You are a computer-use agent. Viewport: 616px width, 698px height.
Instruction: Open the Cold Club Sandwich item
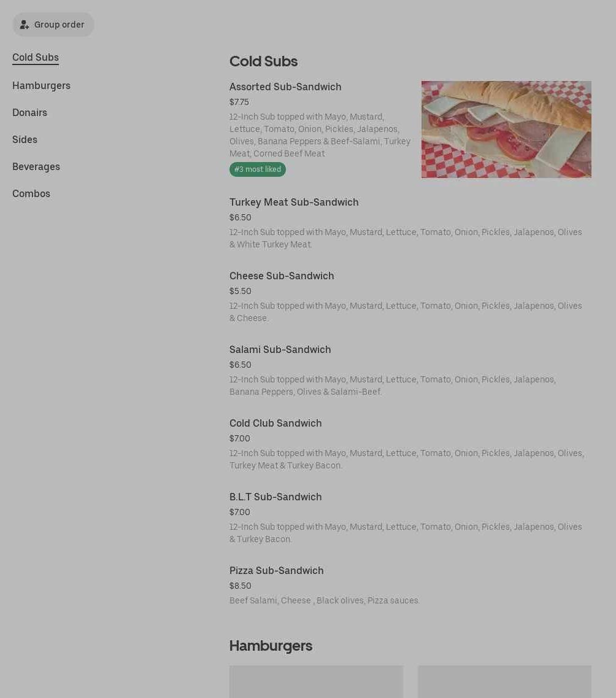click(275, 424)
